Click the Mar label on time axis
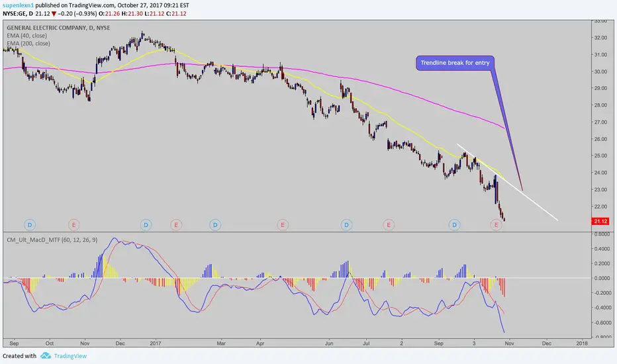The width and height of the screenshot is (617, 364). tap(221, 343)
